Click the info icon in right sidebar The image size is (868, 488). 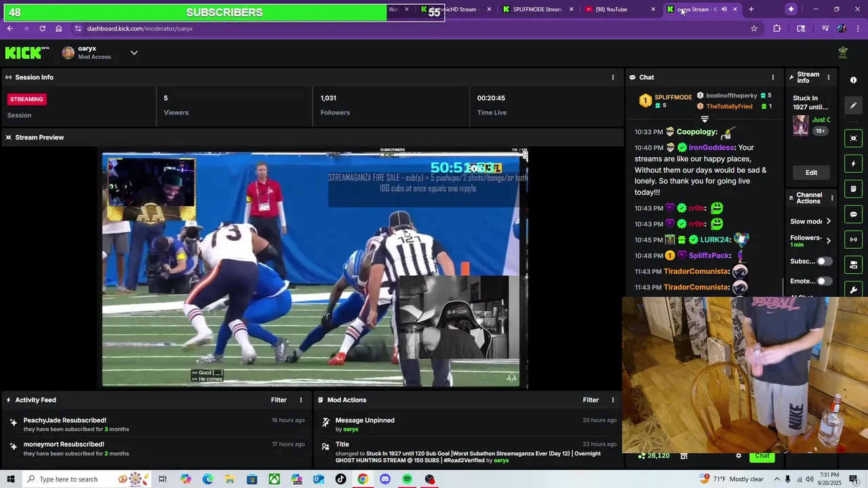coord(853,80)
